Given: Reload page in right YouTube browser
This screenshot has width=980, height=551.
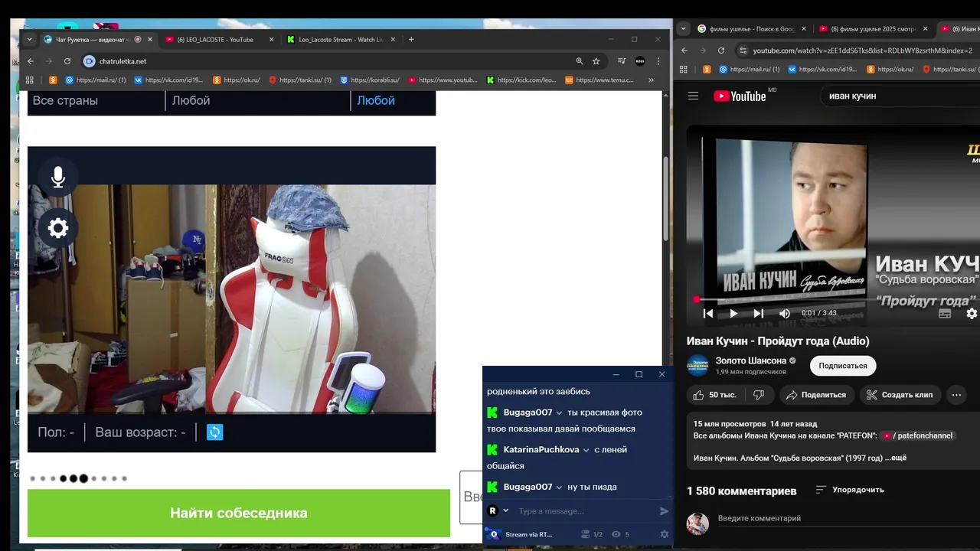Looking at the screenshot, I should pyautogui.click(x=720, y=51).
